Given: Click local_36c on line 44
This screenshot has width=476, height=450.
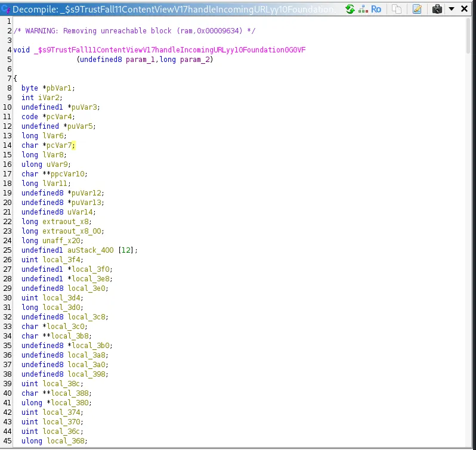Looking at the screenshot, I should tap(61, 432).
